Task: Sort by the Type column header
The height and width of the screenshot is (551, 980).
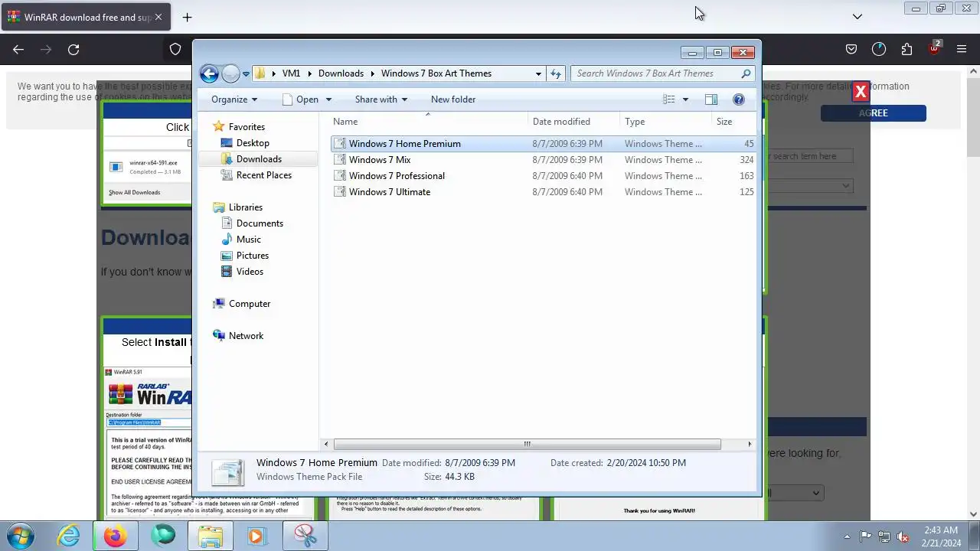Action: coord(665,122)
